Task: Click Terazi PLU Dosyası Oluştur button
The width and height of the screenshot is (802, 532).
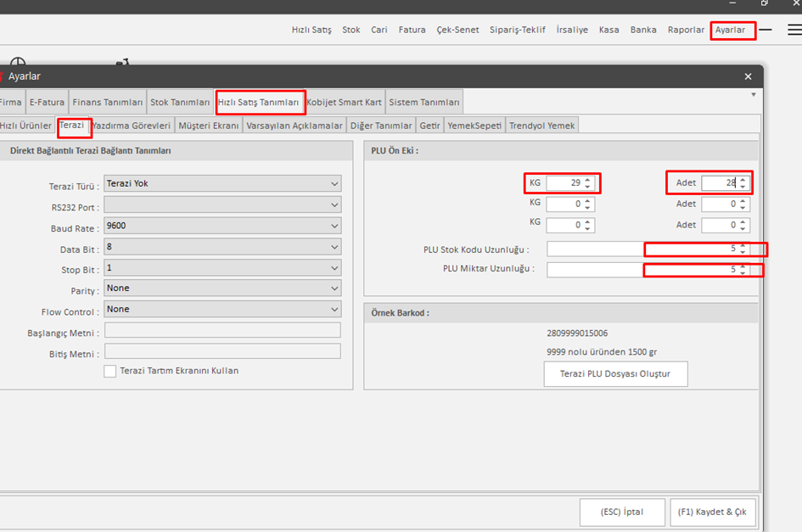Action: [x=615, y=374]
